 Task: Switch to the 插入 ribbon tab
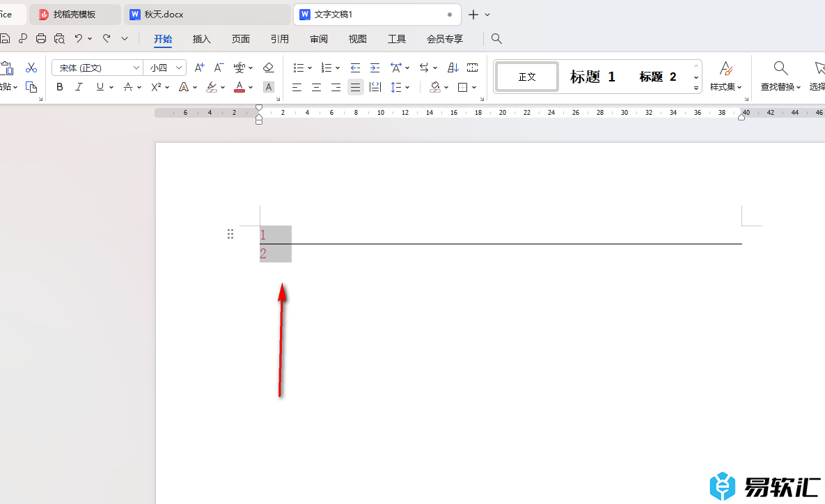click(x=201, y=39)
